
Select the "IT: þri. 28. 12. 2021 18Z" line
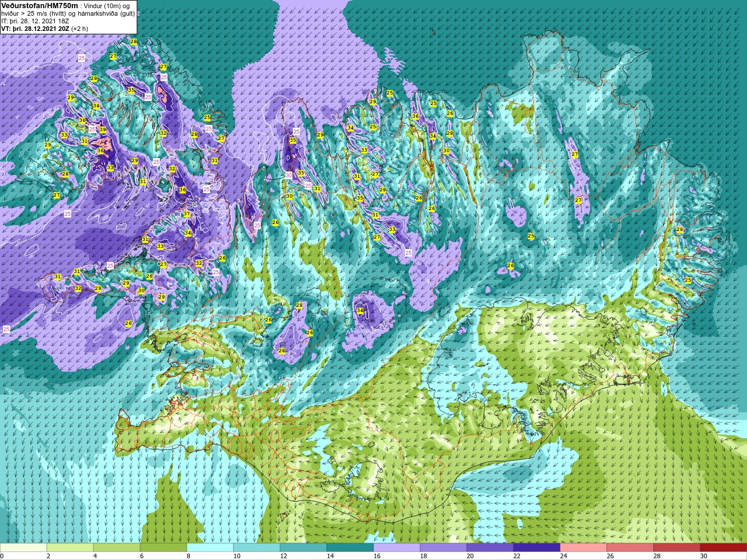tap(35, 20)
